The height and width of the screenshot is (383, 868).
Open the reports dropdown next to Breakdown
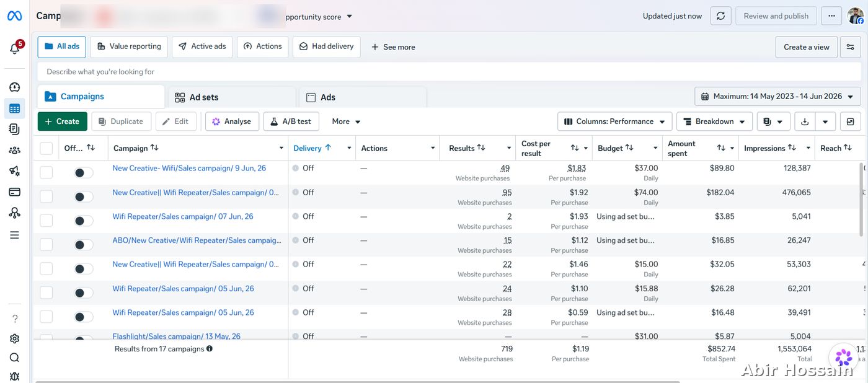point(773,121)
